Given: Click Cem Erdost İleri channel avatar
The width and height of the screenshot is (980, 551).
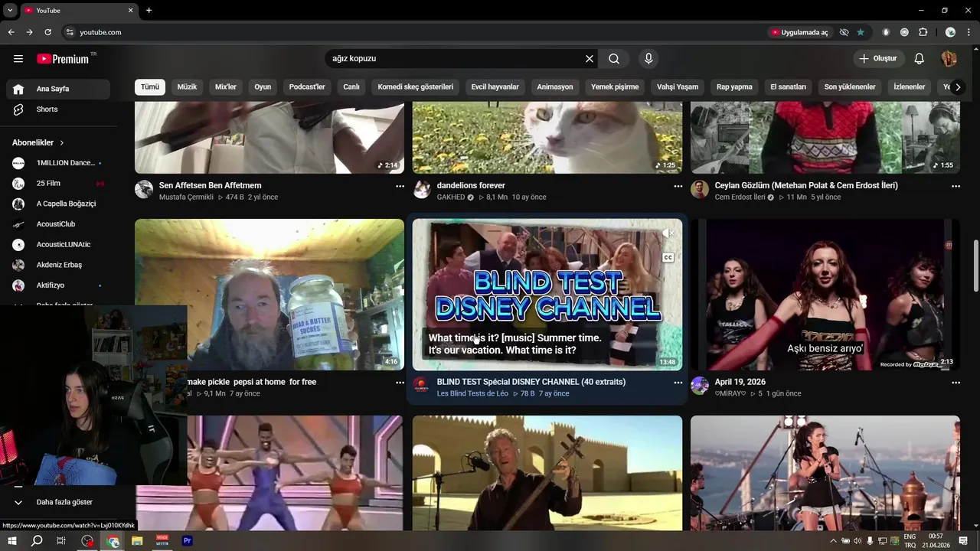Looking at the screenshot, I should tap(700, 190).
